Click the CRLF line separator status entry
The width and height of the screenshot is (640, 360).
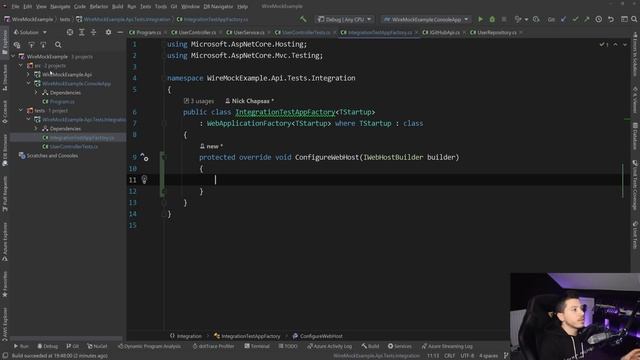(x=449, y=356)
